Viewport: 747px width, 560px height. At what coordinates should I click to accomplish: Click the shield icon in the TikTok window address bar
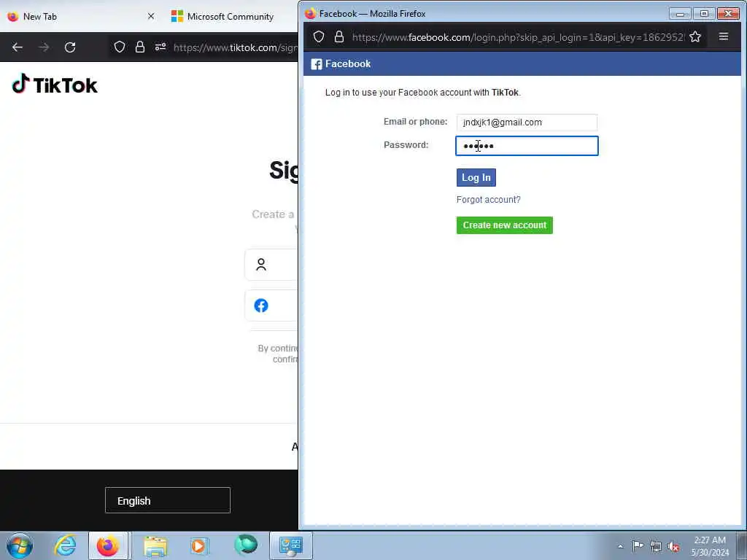120,47
